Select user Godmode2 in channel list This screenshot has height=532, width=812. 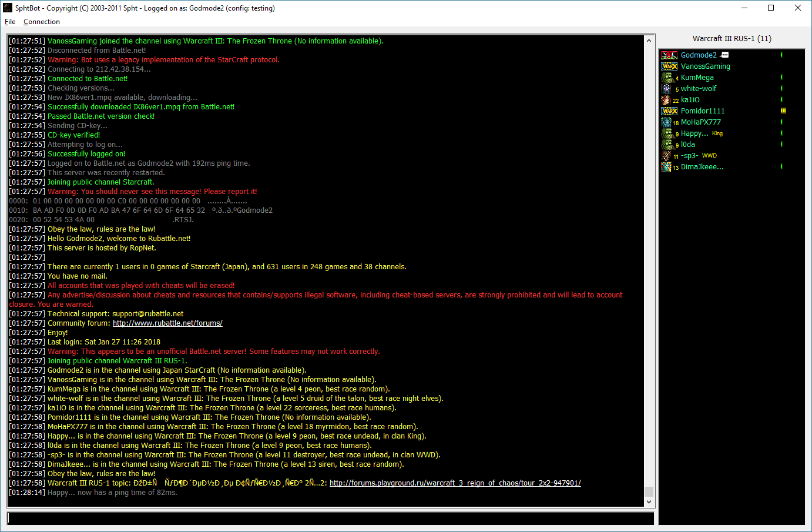click(699, 55)
